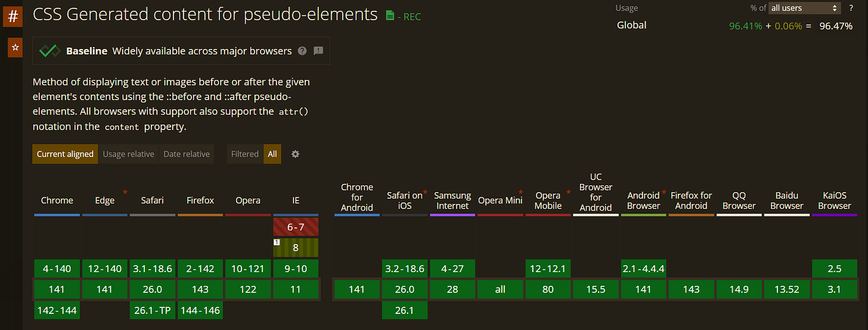868x330 pixels.
Task: Select Opera 122 current version cell
Action: 248,289
